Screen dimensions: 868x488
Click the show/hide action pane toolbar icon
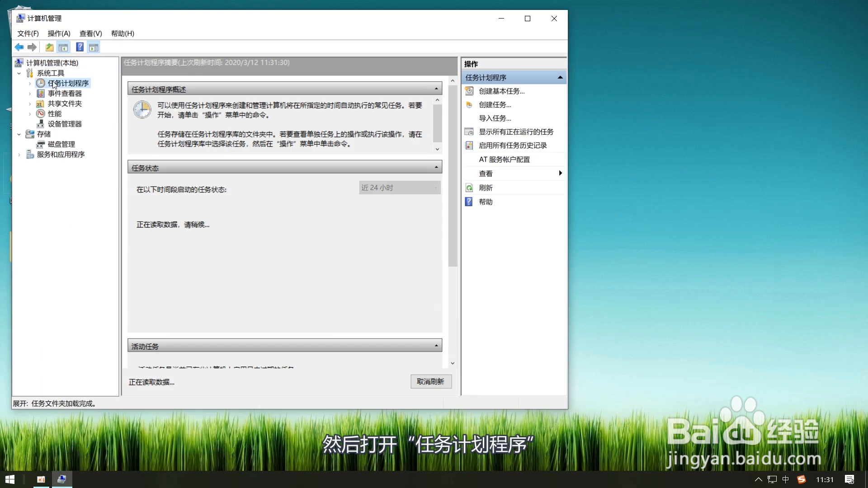tap(94, 47)
